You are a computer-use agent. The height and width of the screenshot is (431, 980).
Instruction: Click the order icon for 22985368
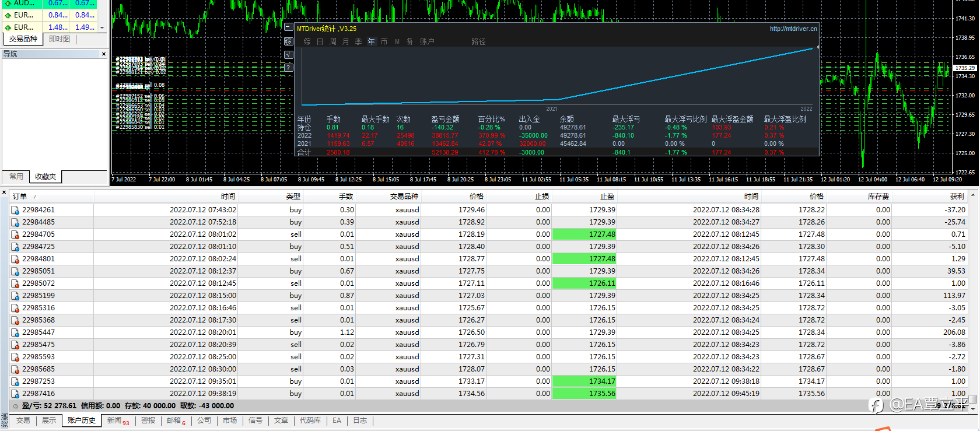[x=15, y=320]
